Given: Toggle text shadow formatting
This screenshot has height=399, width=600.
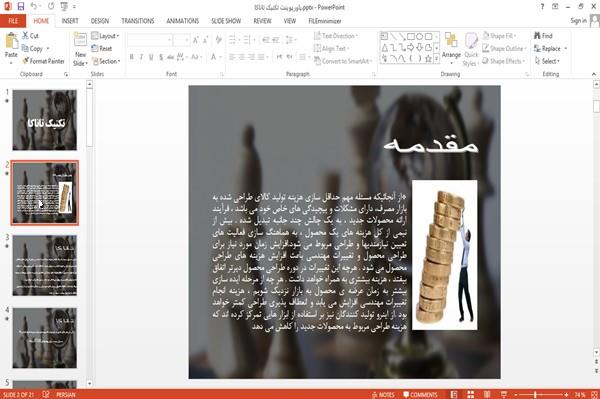Looking at the screenshot, I should [x=161, y=57].
